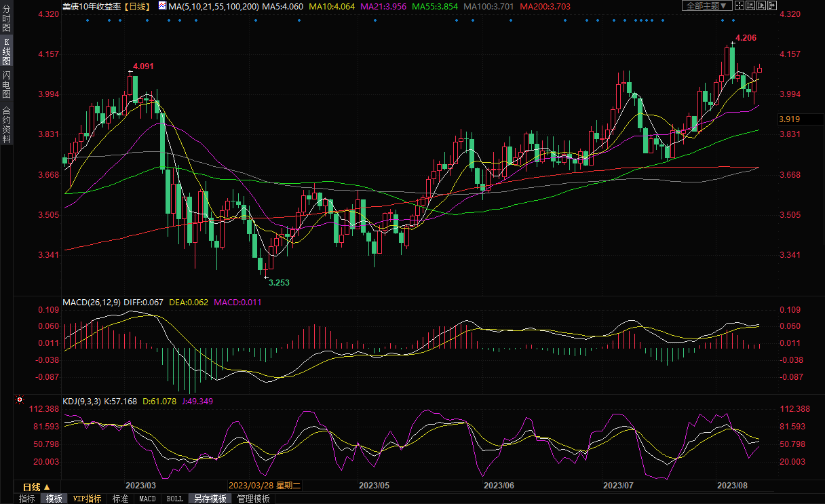Click the 4.206 high price marker
Screen dimensions: 825x504
tap(746, 38)
